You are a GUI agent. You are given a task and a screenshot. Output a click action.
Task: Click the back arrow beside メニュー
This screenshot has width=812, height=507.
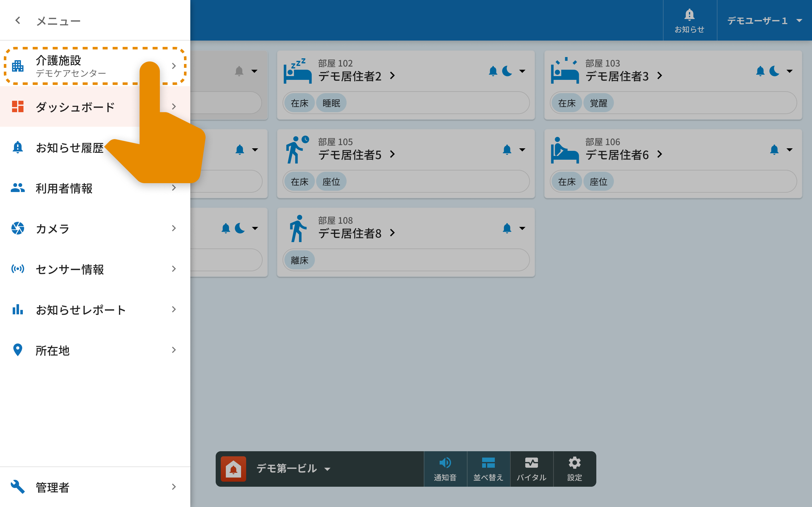(x=18, y=21)
